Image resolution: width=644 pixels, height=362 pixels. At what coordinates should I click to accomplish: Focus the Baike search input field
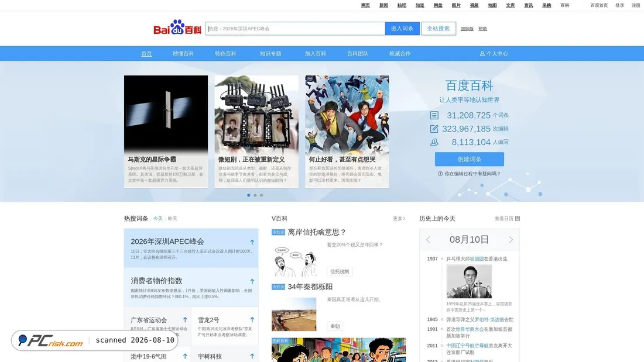point(295,28)
